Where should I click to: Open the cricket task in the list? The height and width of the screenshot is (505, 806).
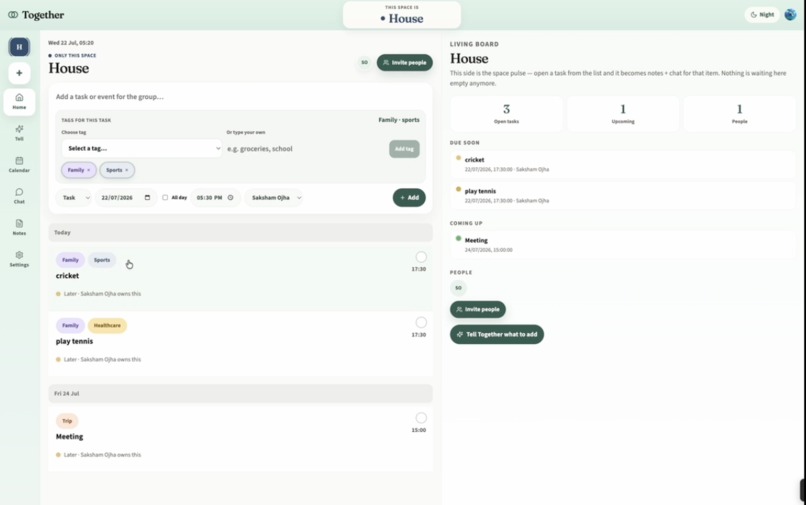point(241,277)
